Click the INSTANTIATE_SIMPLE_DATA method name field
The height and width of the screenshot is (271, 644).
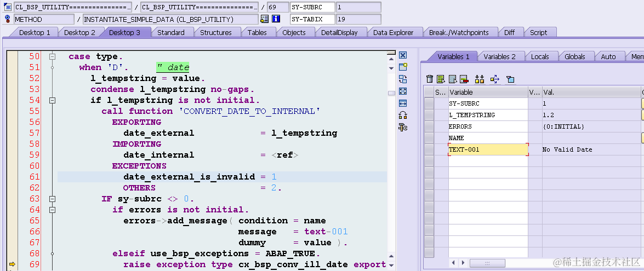click(170, 19)
